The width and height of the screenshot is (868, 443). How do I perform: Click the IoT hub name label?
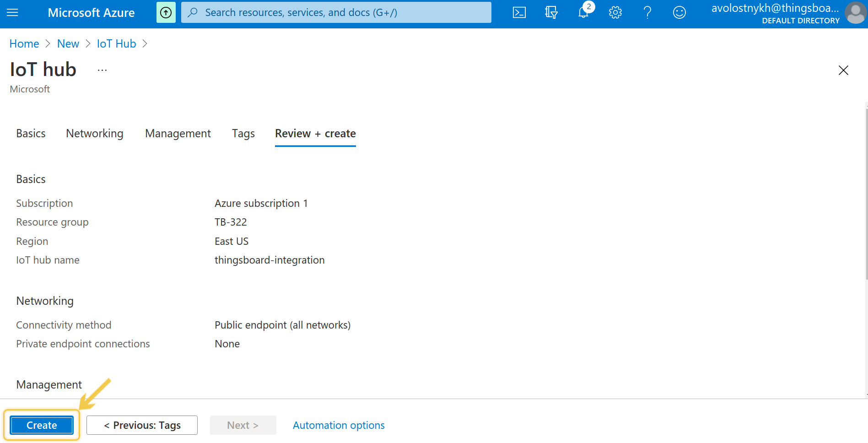point(48,260)
